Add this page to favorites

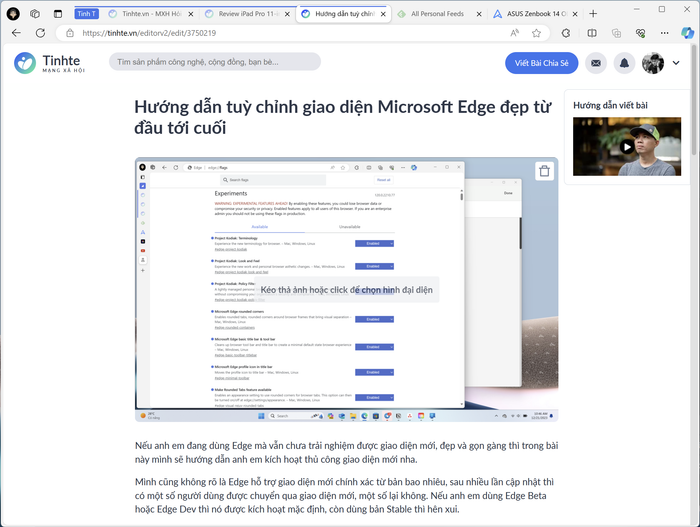click(x=536, y=33)
